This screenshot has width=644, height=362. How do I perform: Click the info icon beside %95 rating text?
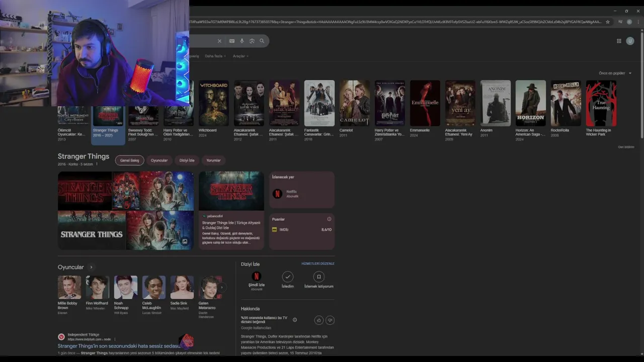click(295, 320)
